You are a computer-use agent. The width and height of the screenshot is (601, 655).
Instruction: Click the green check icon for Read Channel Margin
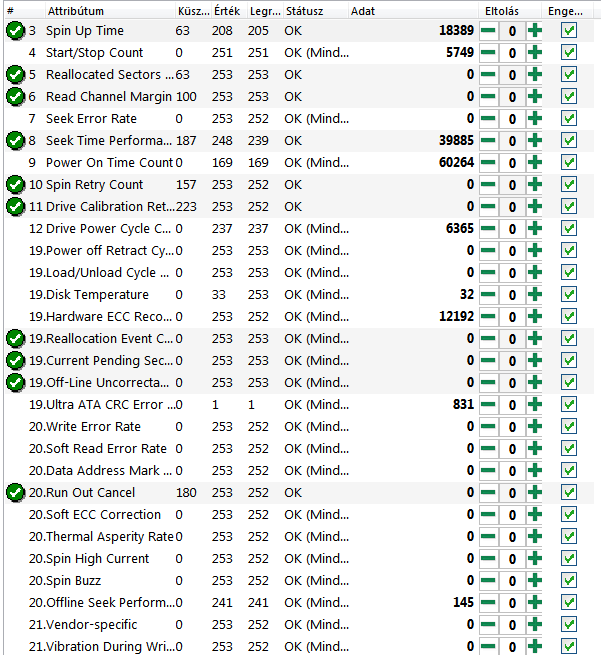[x=15, y=97]
